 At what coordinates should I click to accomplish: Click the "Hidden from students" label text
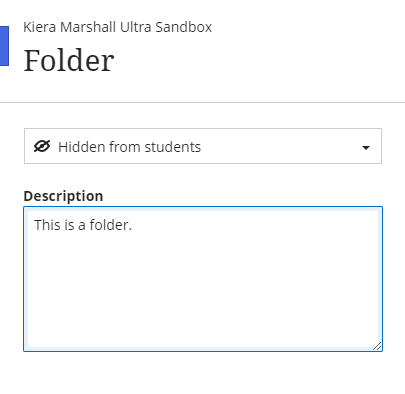pos(130,147)
